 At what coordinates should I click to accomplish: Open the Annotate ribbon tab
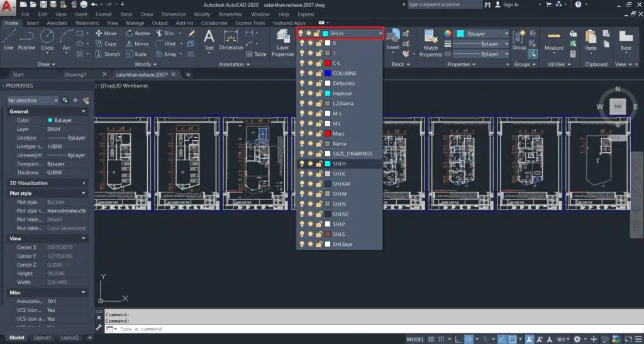[57, 23]
